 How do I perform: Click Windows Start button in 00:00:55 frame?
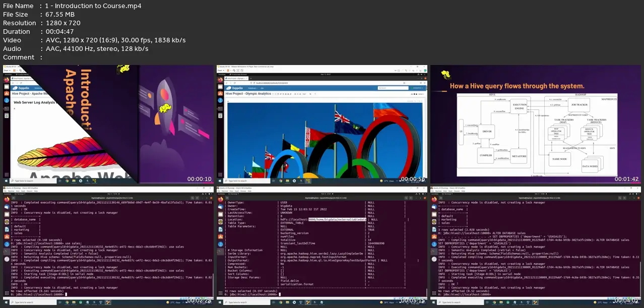click(220, 181)
